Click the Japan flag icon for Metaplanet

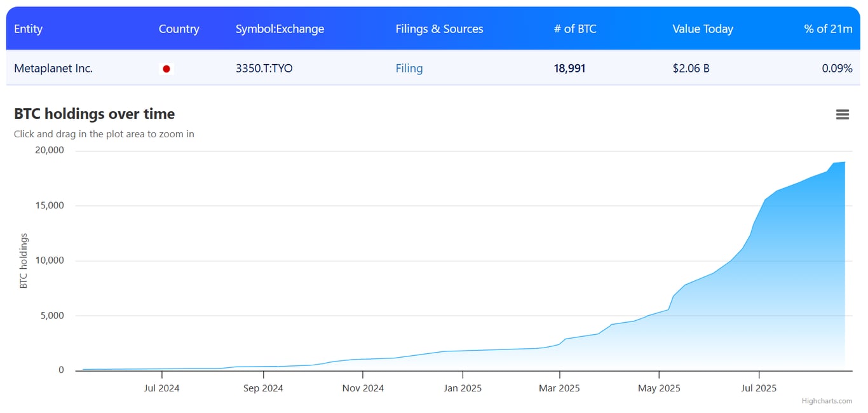click(x=166, y=68)
